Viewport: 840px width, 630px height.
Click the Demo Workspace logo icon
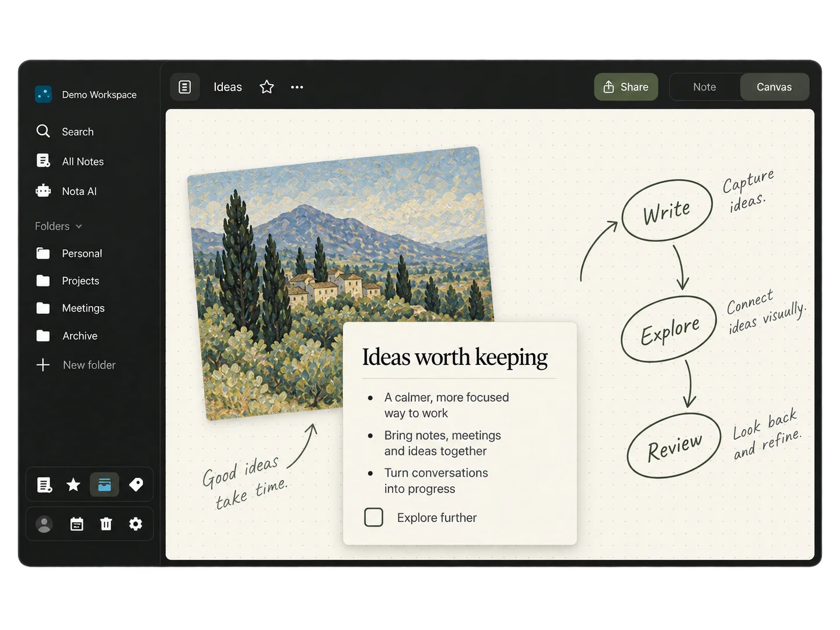point(44,94)
